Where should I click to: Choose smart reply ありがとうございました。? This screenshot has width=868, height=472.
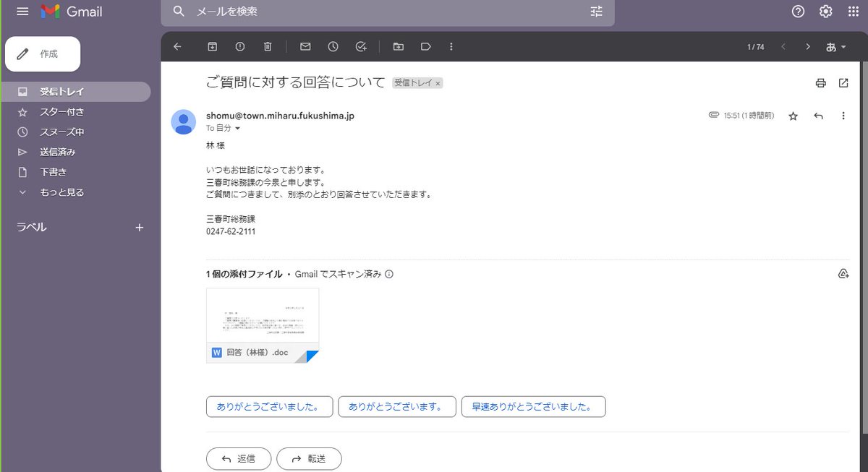pos(269,407)
